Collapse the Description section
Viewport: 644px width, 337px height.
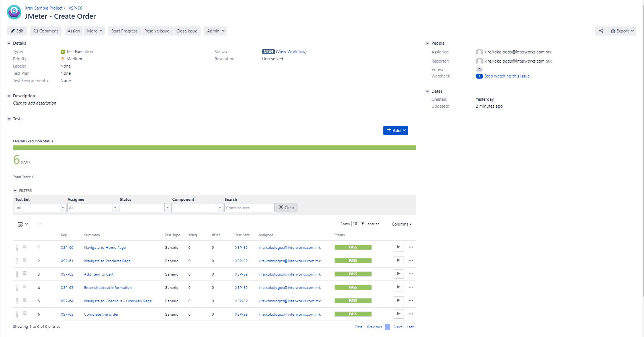(x=9, y=96)
